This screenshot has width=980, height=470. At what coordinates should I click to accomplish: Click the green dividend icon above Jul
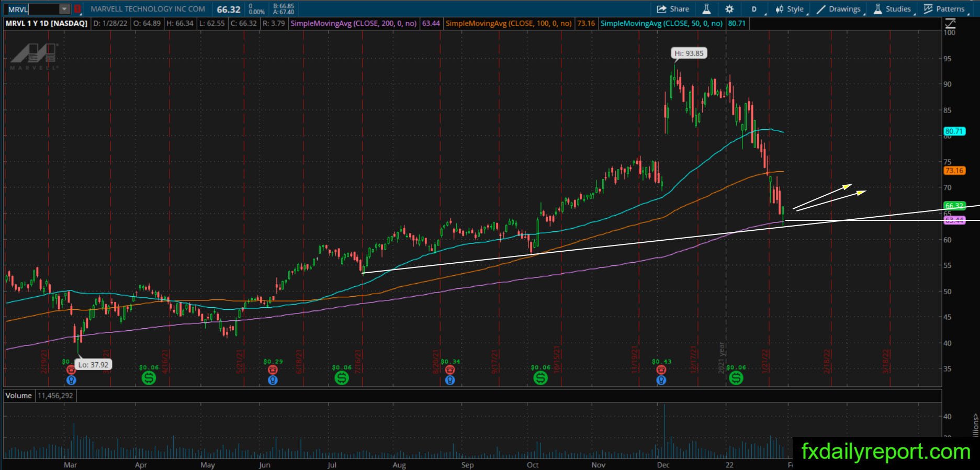[x=342, y=377]
